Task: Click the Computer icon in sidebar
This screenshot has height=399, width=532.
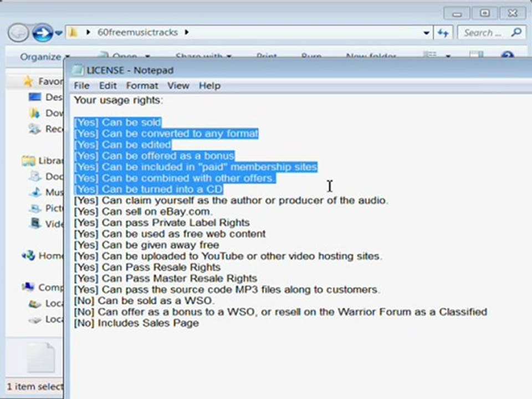Action: point(28,287)
